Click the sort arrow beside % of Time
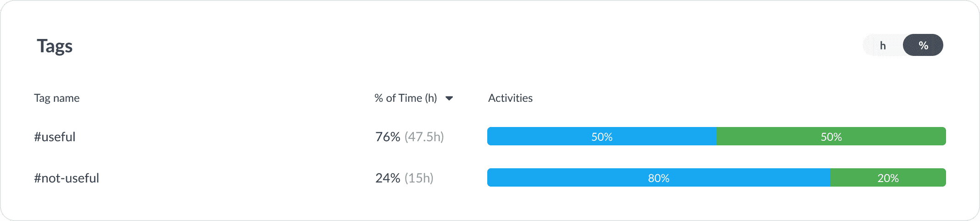The width and height of the screenshot is (980, 221). click(449, 98)
